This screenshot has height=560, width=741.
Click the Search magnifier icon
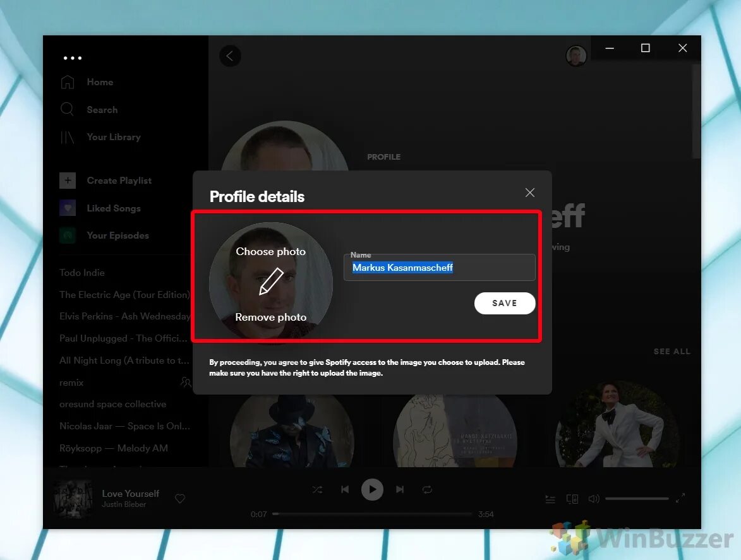(x=67, y=110)
